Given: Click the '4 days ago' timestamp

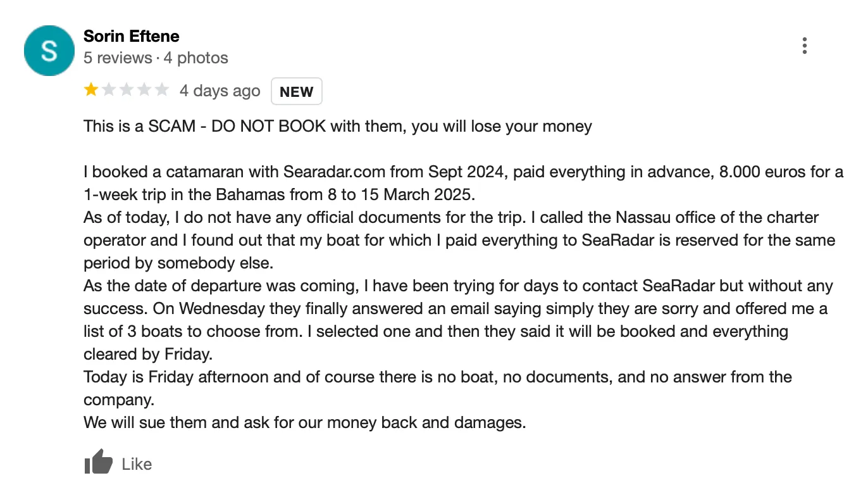Looking at the screenshot, I should pyautogui.click(x=220, y=90).
